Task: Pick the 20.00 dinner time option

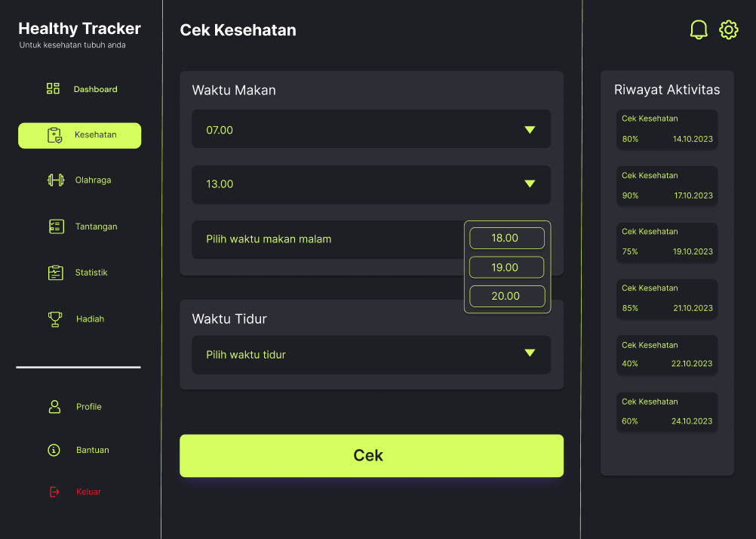Action: (x=506, y=297)
